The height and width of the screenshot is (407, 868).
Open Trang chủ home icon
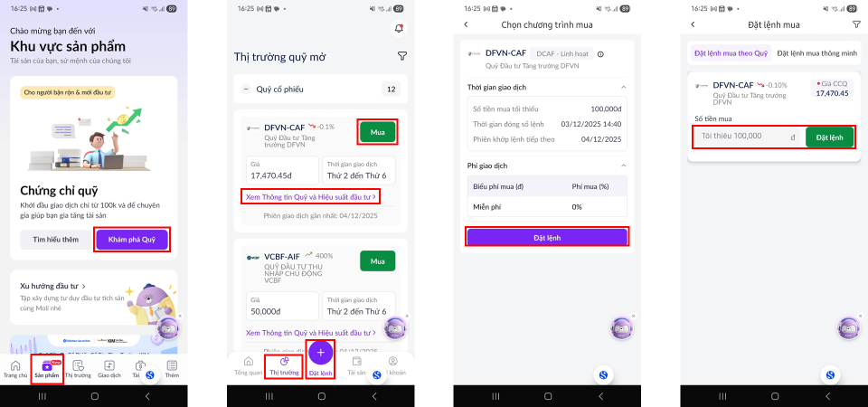(x=15, y=365)
